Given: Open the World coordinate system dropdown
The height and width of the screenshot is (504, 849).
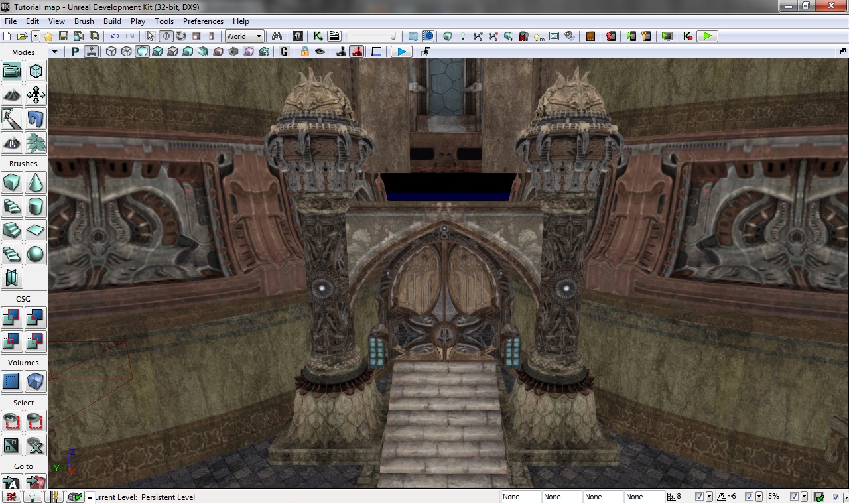Looking at the screenshot, I should tap(245, 36).
